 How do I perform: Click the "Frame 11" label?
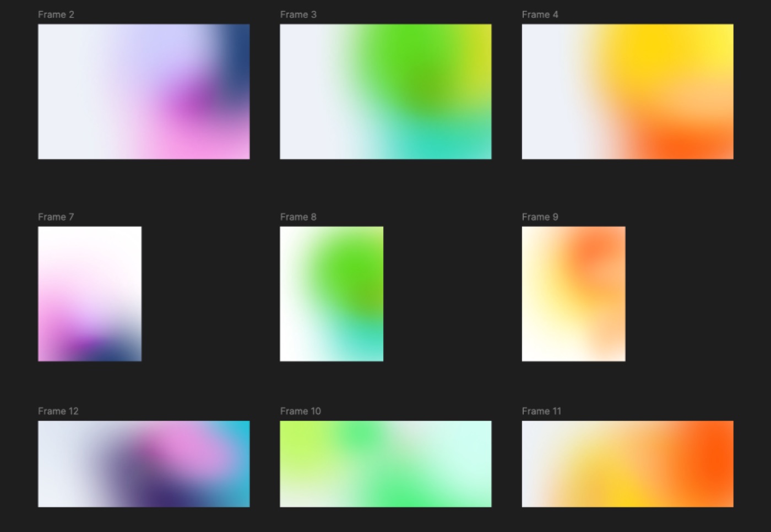click(541, 411)
